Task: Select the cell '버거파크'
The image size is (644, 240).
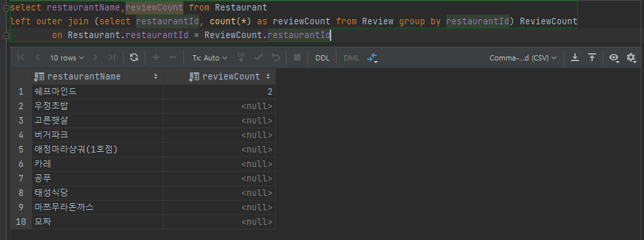Action: (98, 135)
